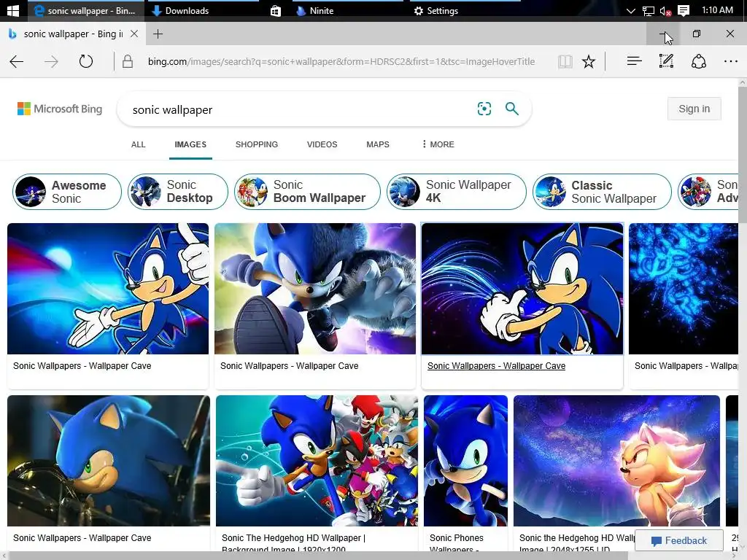The image size is (747, 560).
Task: Expand hidden system tray icons chevron
Action: pos(631,10)
